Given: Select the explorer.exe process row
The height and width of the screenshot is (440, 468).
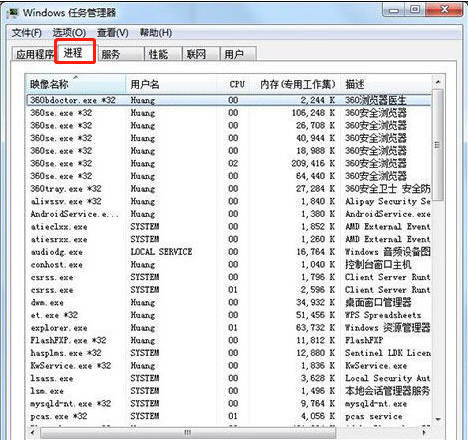Looking at the screenshot, I should click(229, 328).
